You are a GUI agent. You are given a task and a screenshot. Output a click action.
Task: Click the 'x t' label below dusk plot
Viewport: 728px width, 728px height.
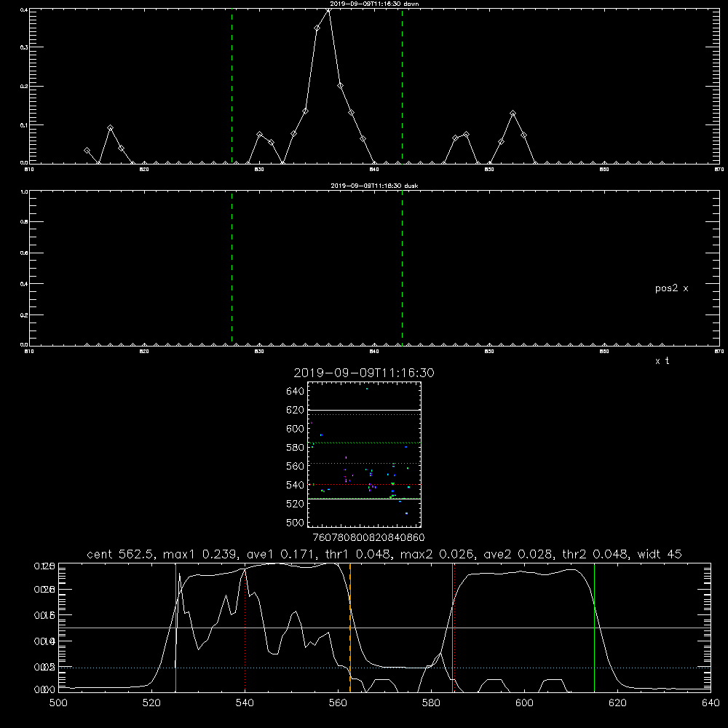[662, 361]
